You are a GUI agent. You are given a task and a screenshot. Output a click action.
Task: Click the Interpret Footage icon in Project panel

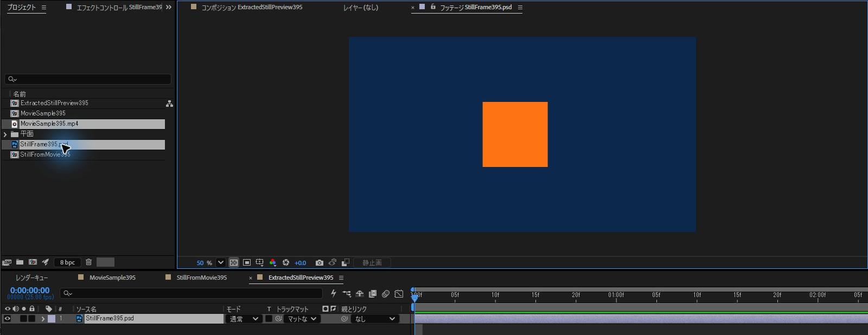coord(7,262)
